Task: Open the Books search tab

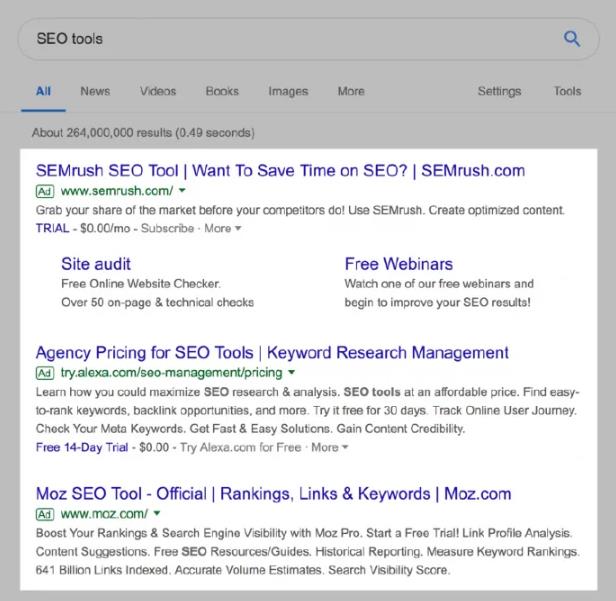Action: [x=222, y=91]
